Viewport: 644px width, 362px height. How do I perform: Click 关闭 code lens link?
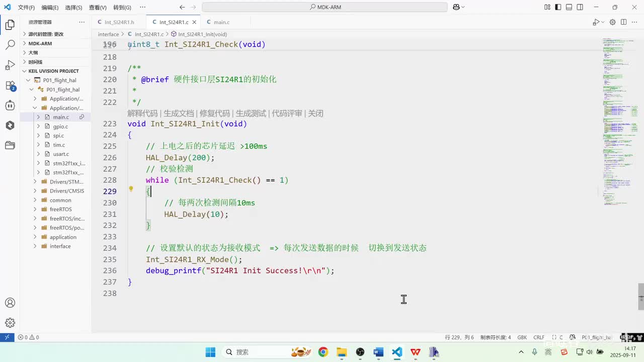pyautogui.click(x=315, y=114)
